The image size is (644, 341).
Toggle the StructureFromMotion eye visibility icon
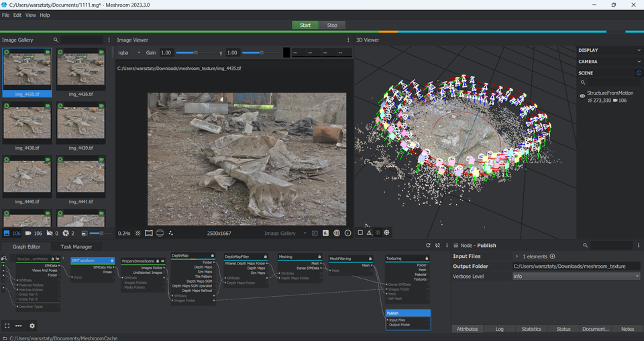582,96
